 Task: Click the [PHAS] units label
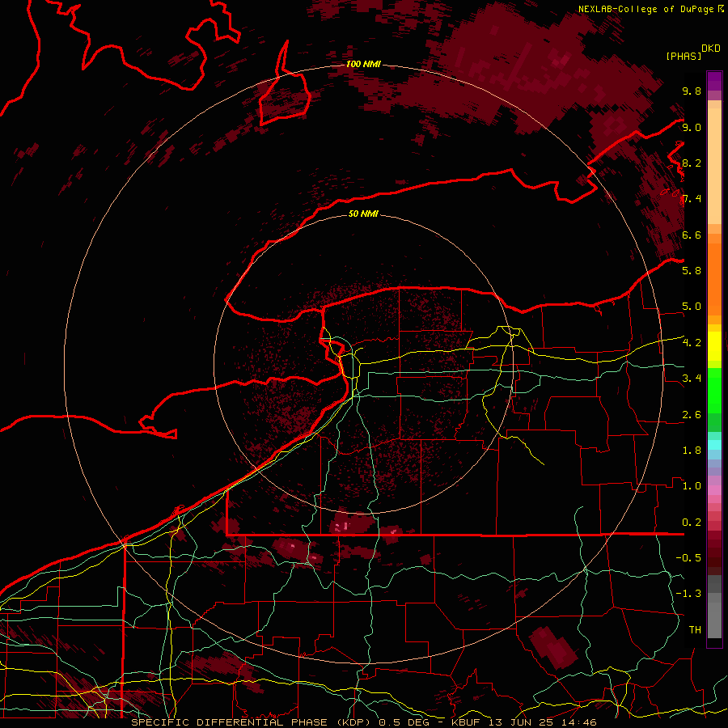(684, 56)
